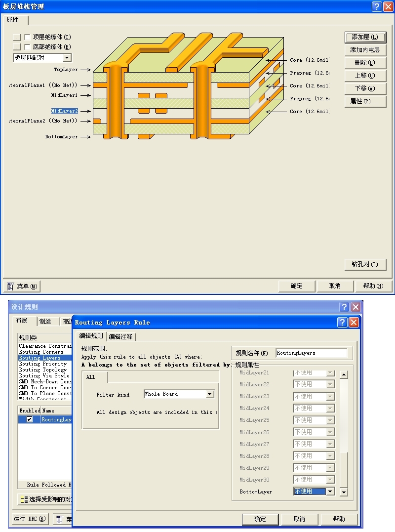Click the scroll down arrow in rule attributes
Image resolution: width=395 pixels, height=532 pixels.
tap(344, 492)
